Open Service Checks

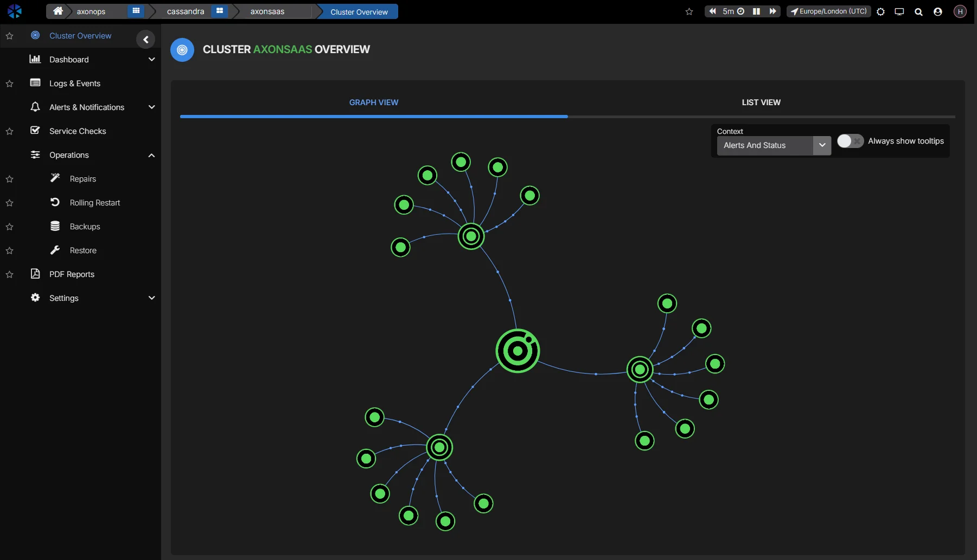(x=78, y=131)
